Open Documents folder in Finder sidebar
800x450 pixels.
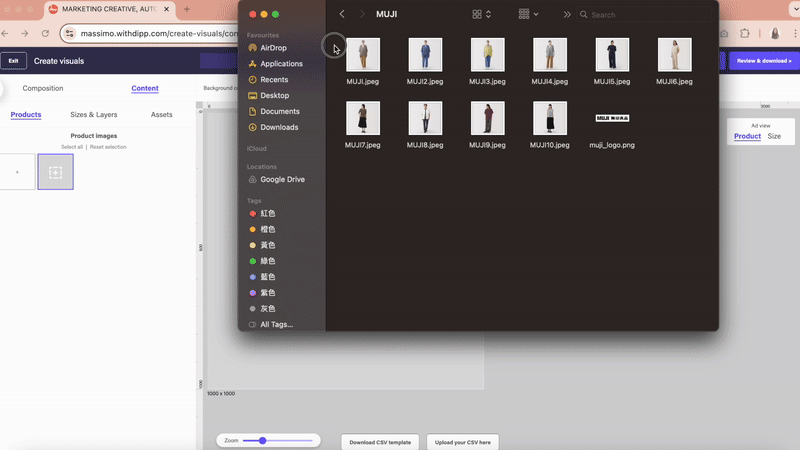point(274,111)
